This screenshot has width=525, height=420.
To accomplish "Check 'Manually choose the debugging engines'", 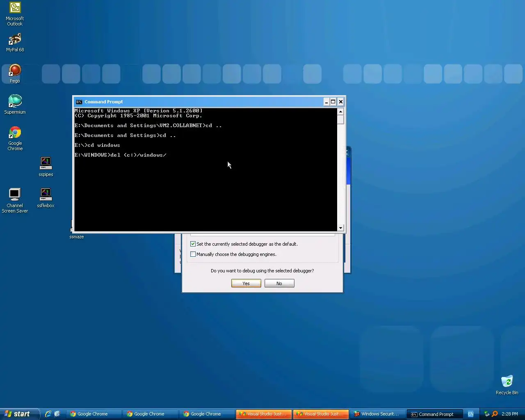I will pyautogui.click(x=193, y=254).
